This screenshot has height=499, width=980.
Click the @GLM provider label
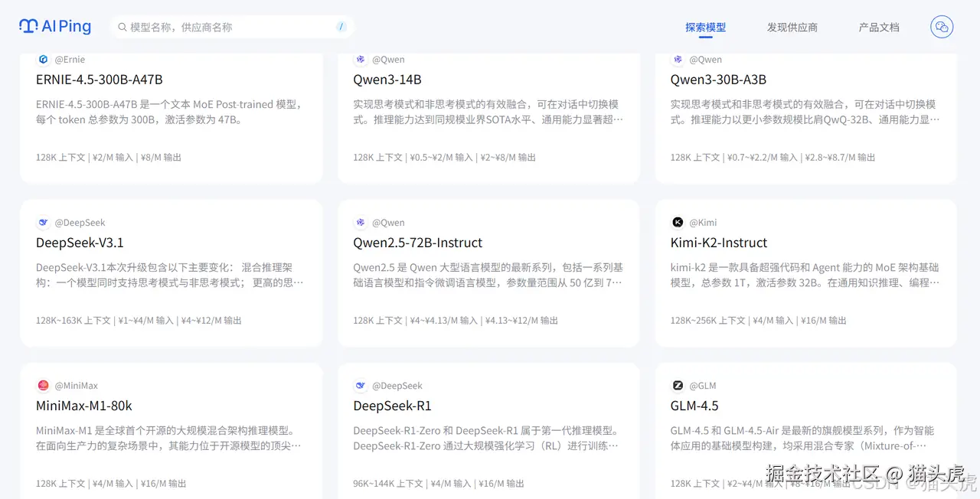click(x=703, y=386)
